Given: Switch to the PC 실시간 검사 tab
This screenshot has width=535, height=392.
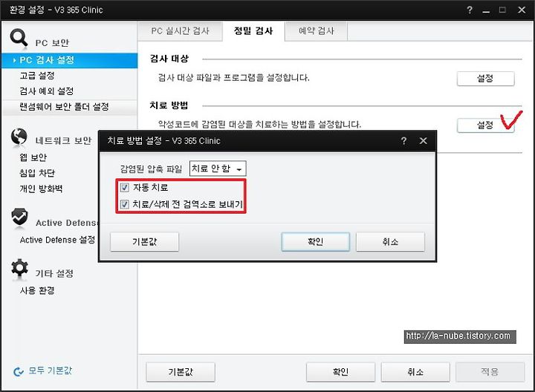Looking at the screenshot, I should point(180,31).
